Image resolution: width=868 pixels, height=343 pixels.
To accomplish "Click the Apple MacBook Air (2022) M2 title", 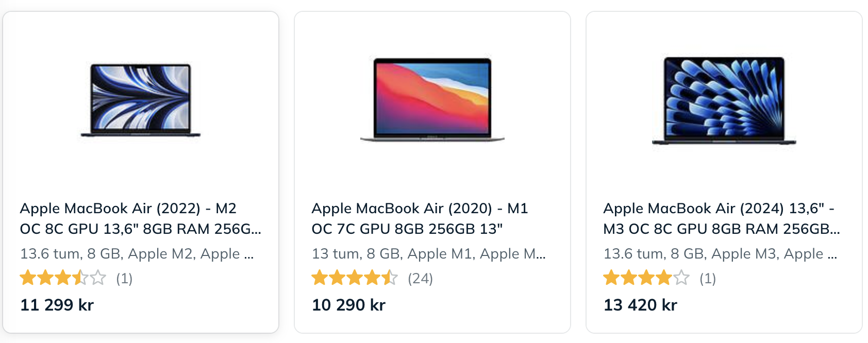I will [140, 218].
